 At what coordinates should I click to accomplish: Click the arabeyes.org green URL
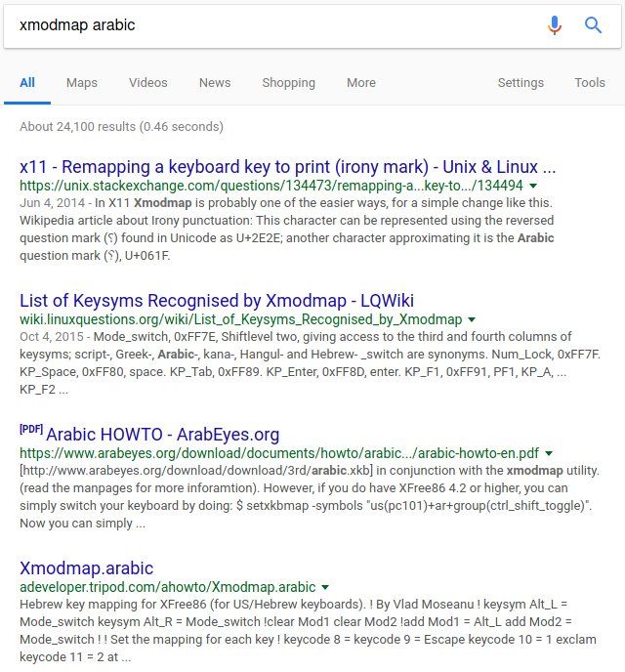click(x=279, y=453)
